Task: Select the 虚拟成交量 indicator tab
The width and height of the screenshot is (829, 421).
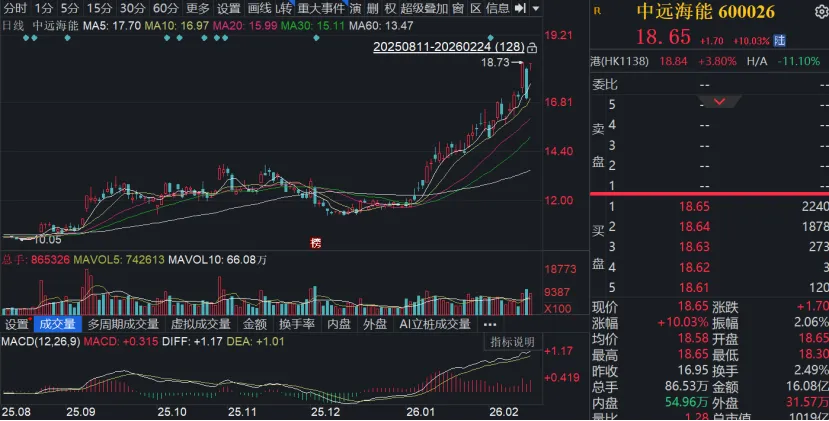Action: tap(200, 324)
